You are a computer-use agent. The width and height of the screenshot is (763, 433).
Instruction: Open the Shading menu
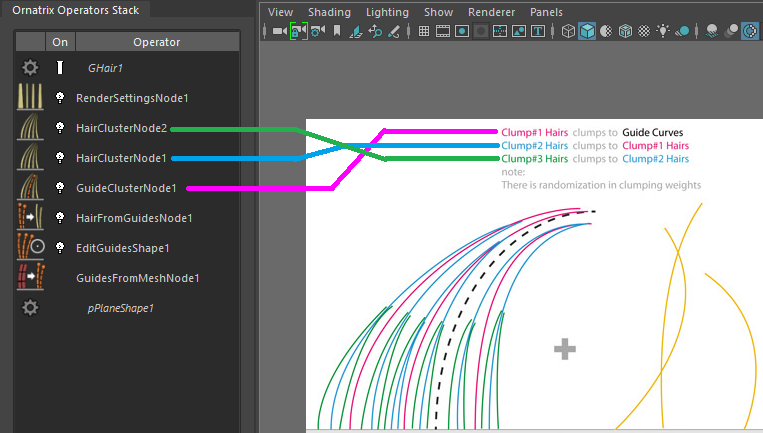pyautogui.click(x=329, y=12)
